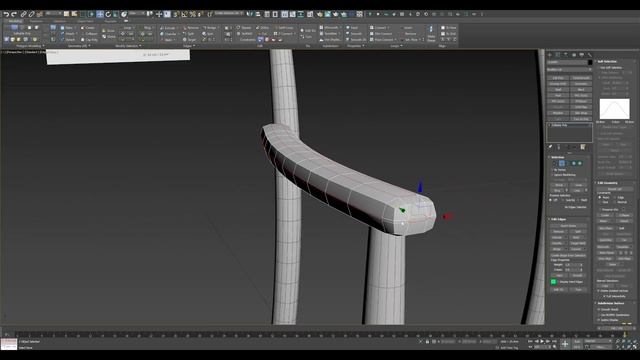Select the Select and Link tool
Screen dimensions: 640x360
pos(24,14)
